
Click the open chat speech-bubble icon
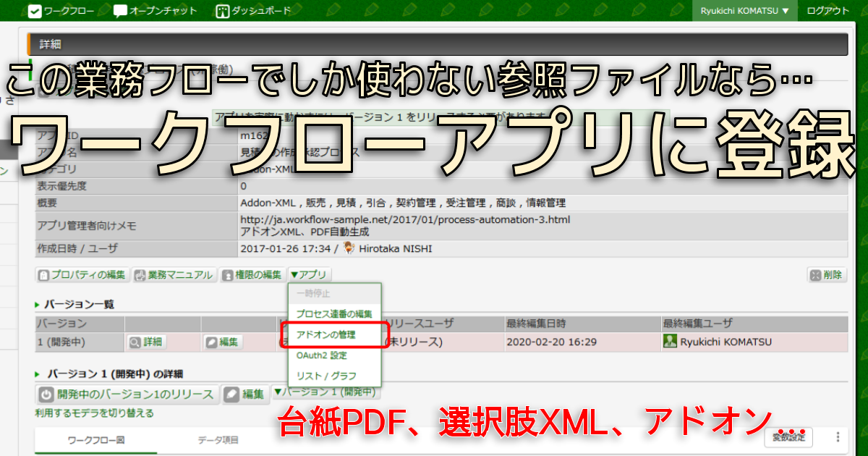(x=121, y=11)
